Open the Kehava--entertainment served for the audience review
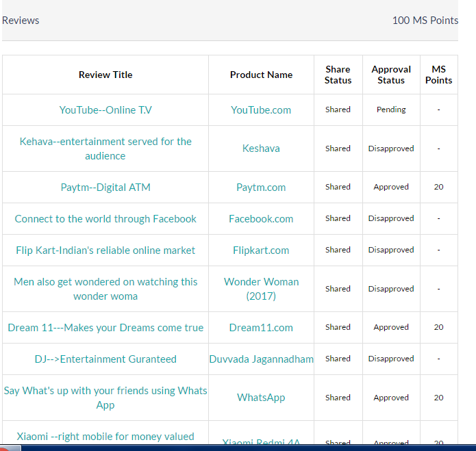 coord(105,149)
